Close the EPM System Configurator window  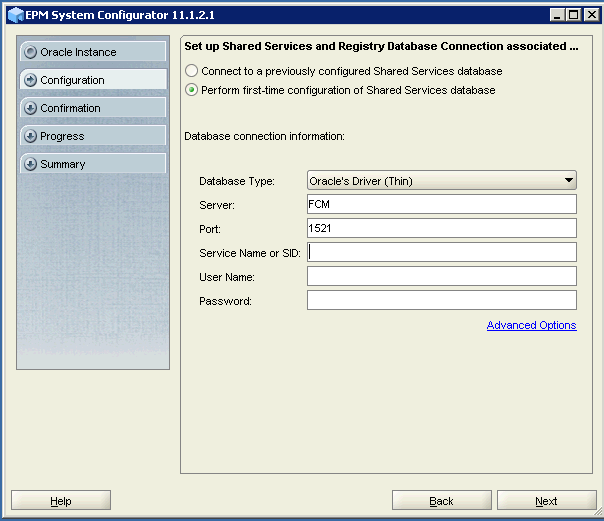coord(591,15)
